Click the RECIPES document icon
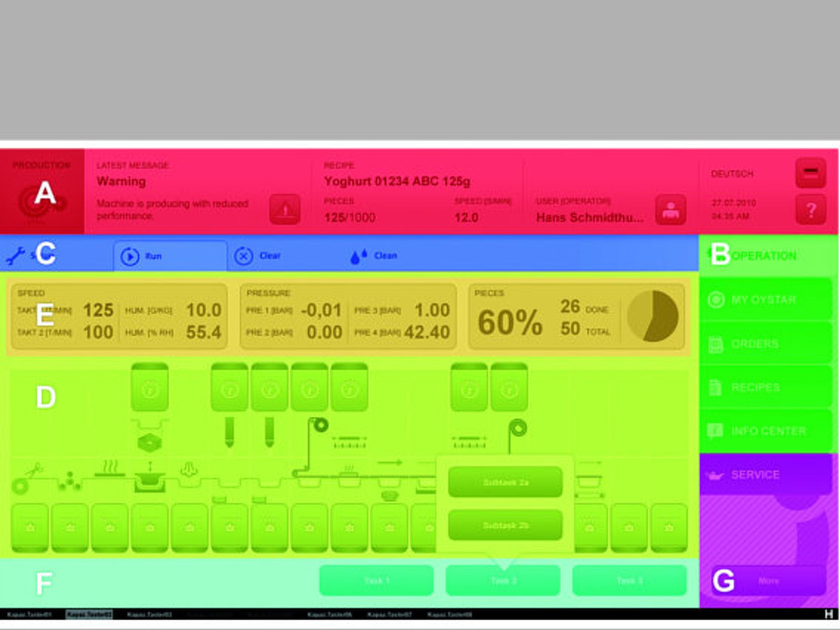 [716, 387]
